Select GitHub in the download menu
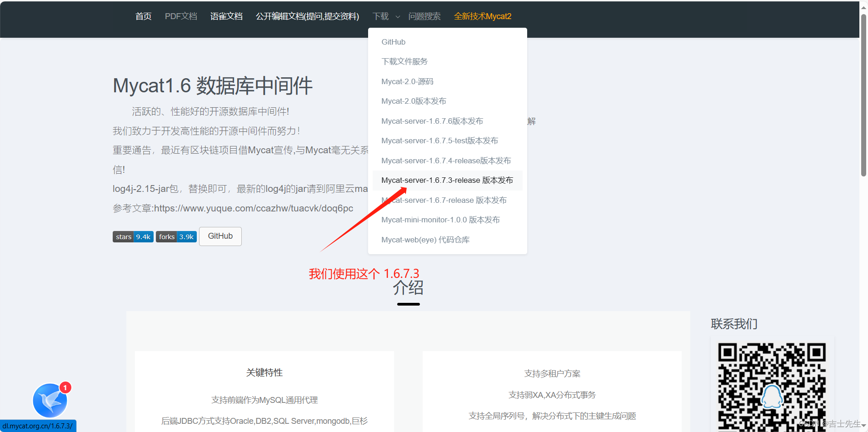868x432 pixels. coord(447,42)
